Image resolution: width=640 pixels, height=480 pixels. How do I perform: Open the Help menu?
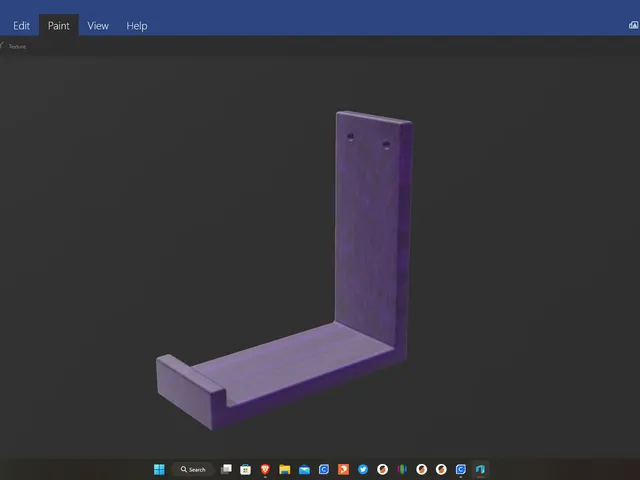click(x=137, y=26)
